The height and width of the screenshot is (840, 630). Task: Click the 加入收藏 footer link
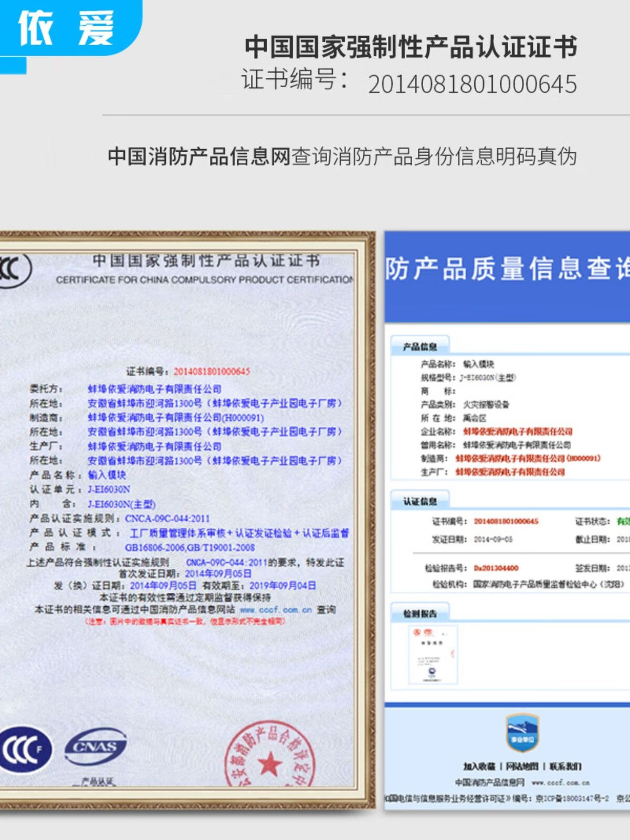coord(480,766)
